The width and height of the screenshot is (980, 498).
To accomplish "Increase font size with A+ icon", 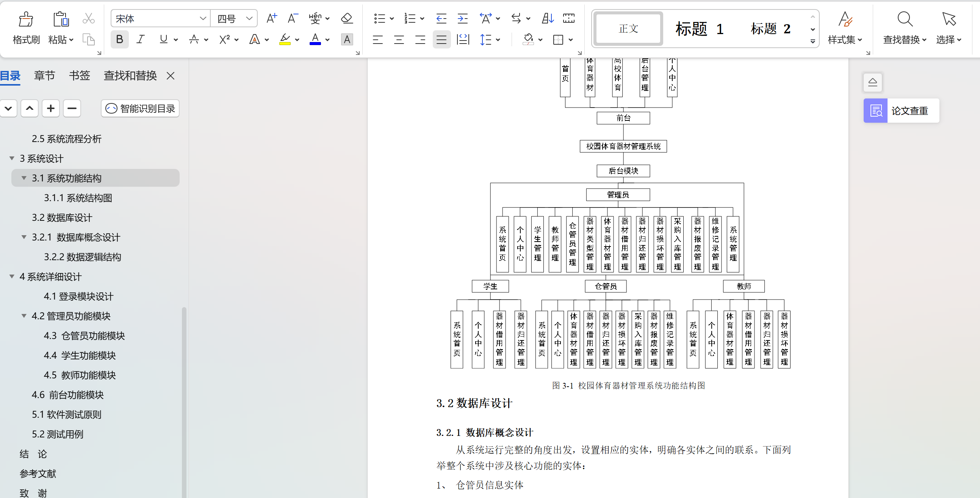I will [x=271, y=18].
